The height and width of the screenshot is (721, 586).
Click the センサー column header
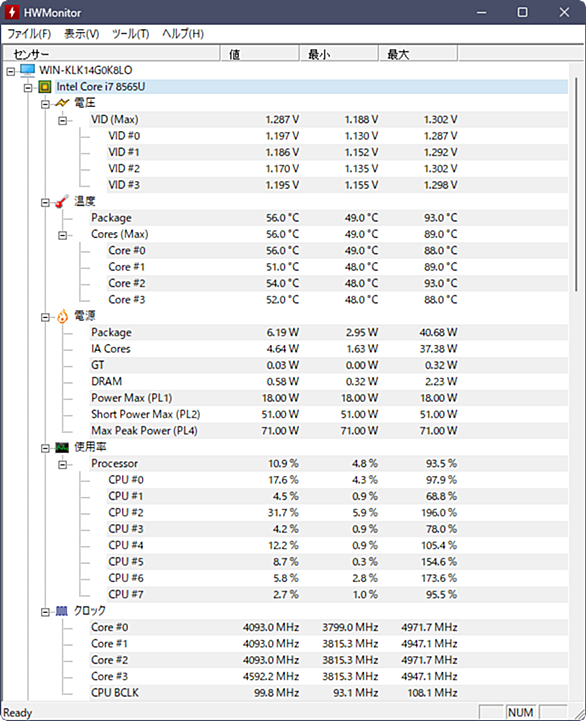tap(112, 54)
